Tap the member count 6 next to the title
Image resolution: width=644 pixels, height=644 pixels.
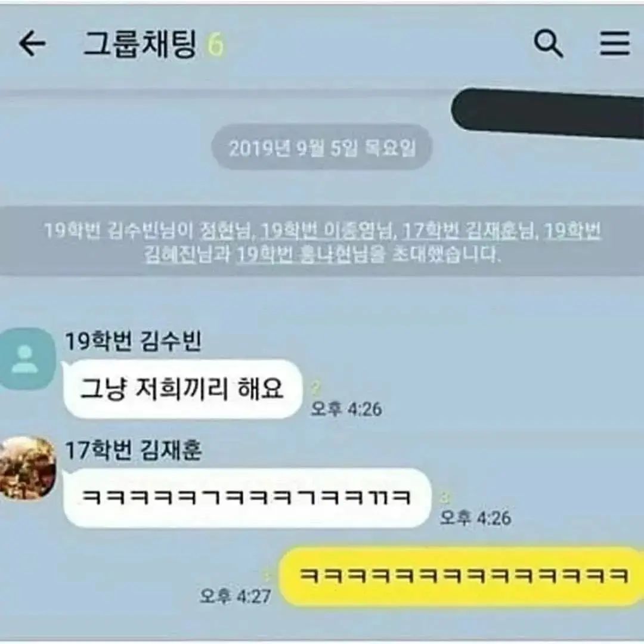point(216,44)
